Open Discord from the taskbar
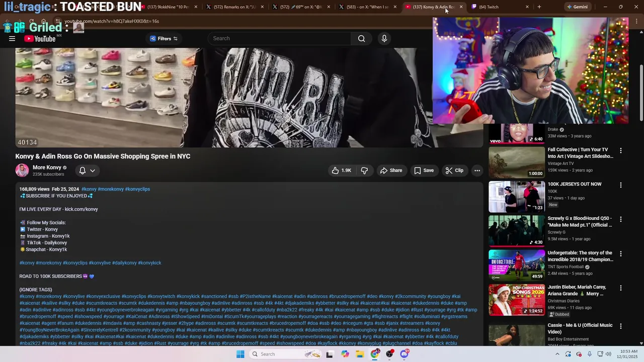644x362 pixels. pyautogui.click(x=404, y=354)
